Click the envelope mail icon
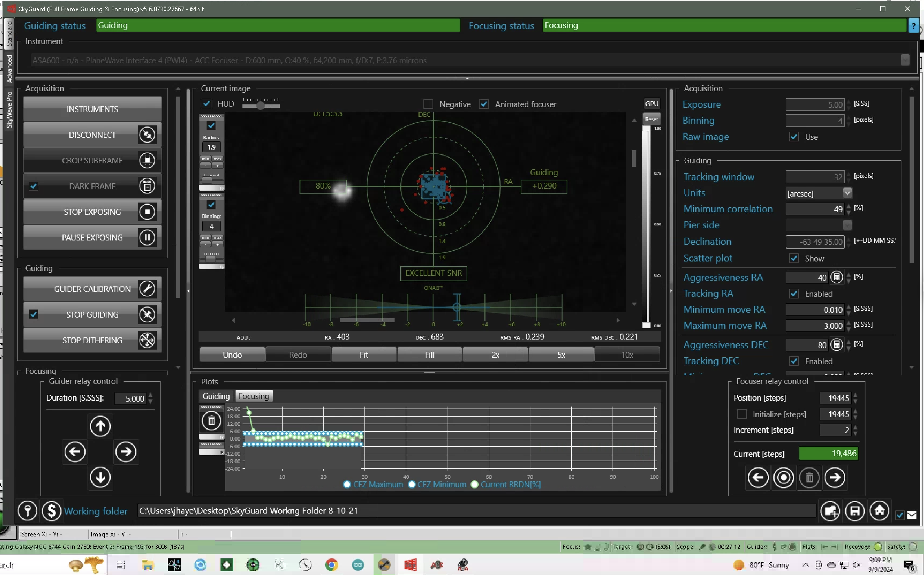 [912, 515]
